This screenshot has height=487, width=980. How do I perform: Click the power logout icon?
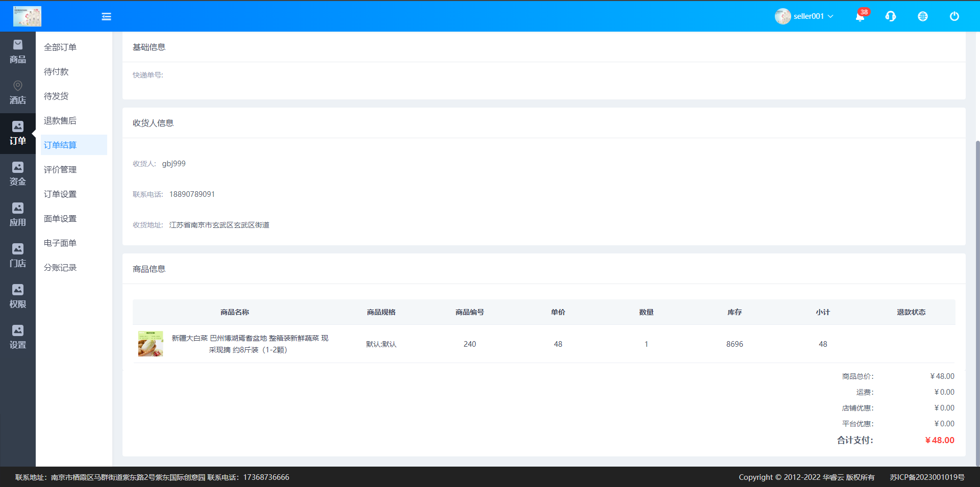tap(954, 16)
